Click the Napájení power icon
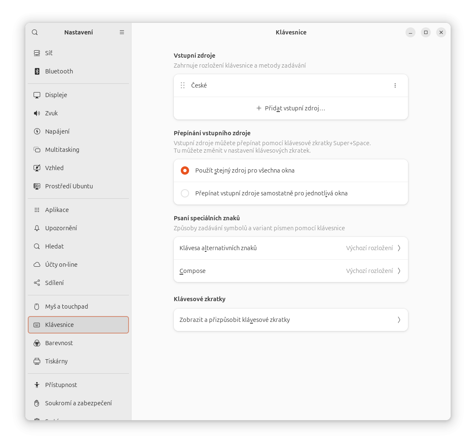The image size is (476, 448). [x=37, y=131]
